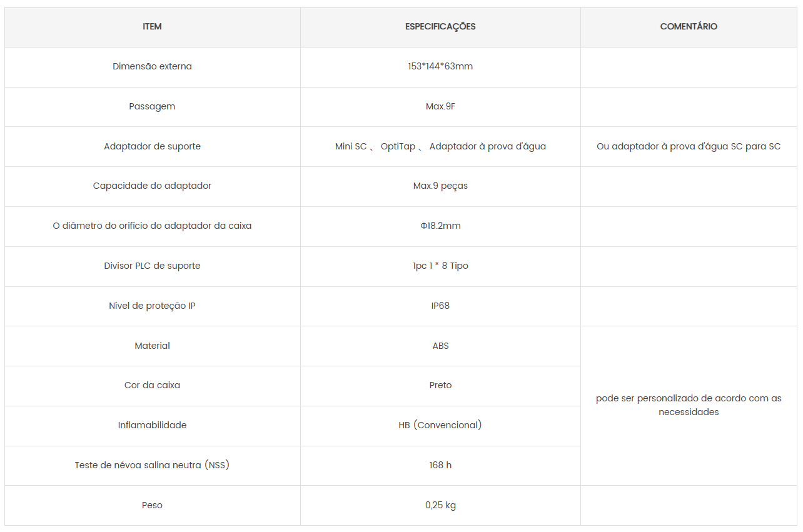This screenshot has height=532, width=803.
Task: Click the SC para SC adapter comment
Action: pos(689,146)
